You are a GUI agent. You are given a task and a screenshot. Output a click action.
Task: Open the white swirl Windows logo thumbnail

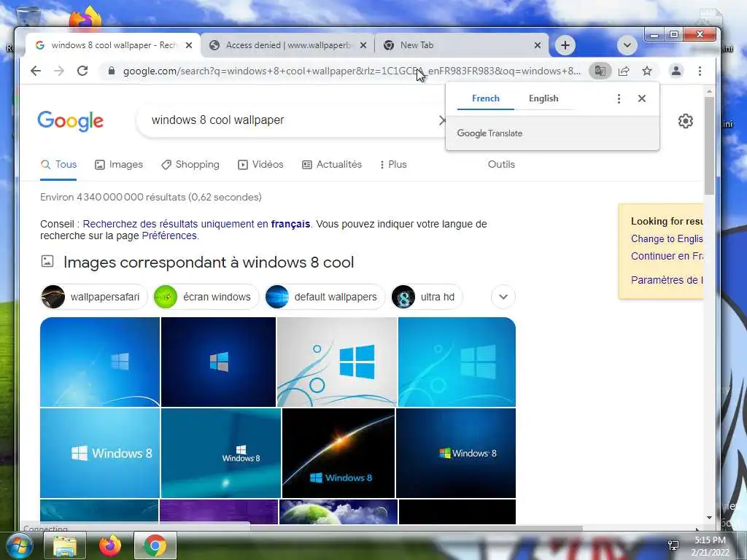[337, 362]
